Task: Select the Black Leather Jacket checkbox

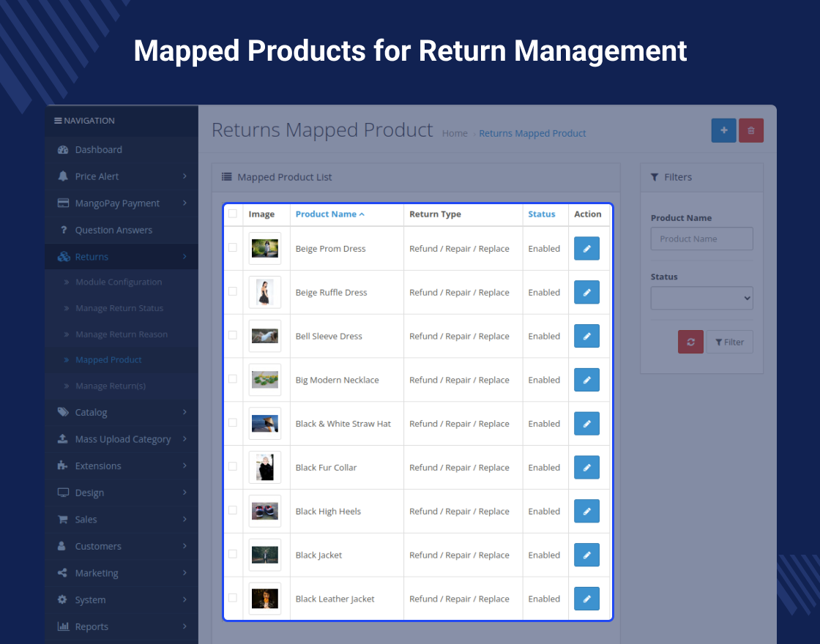Action: (233, 597)
